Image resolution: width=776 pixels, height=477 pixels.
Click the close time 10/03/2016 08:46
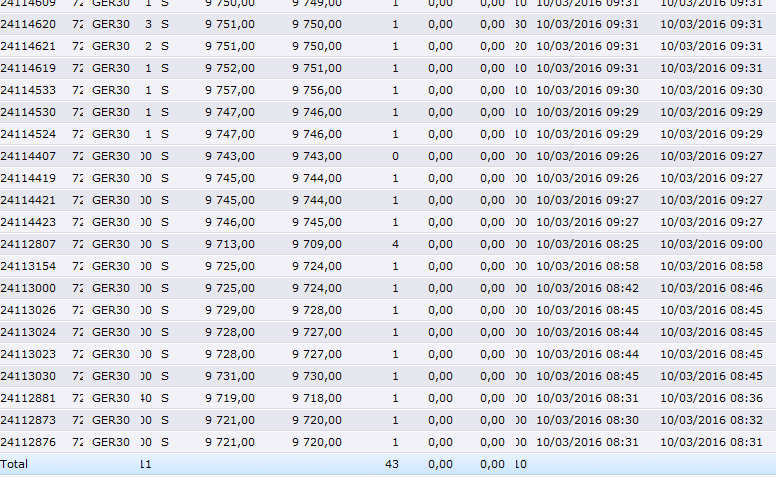pos(712,288)
